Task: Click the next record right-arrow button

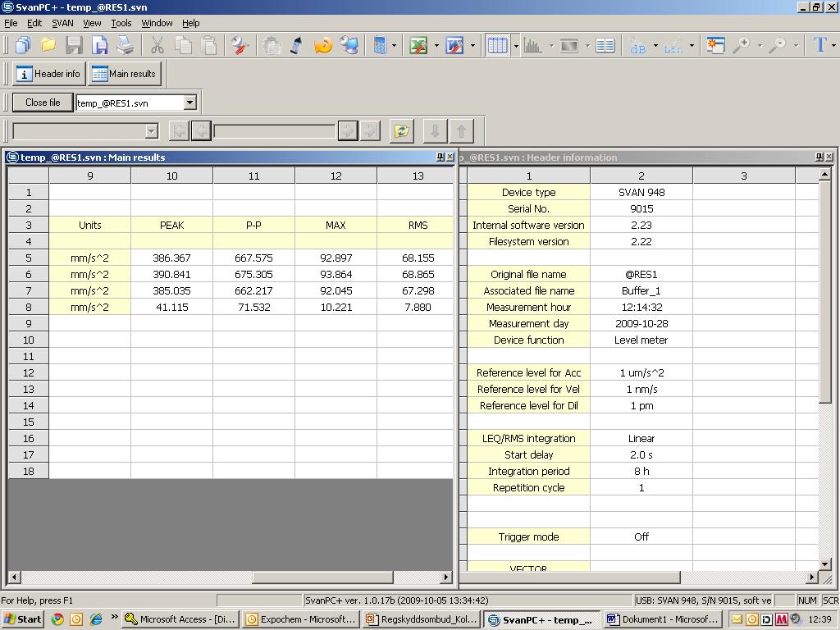Action: (x=348, y=130)
